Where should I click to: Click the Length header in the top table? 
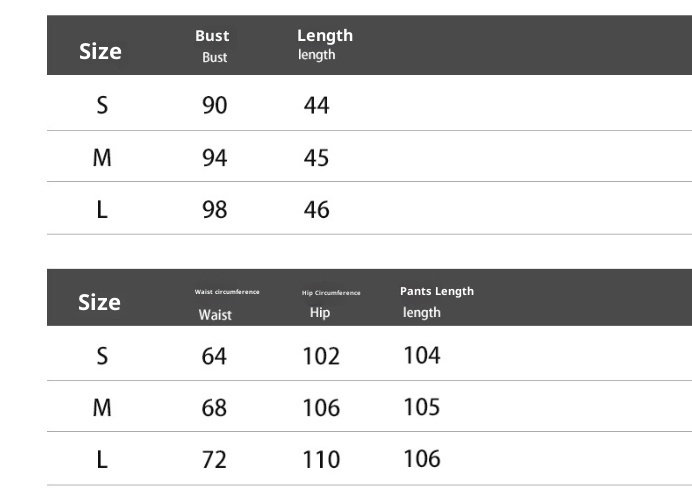point(324,45)
